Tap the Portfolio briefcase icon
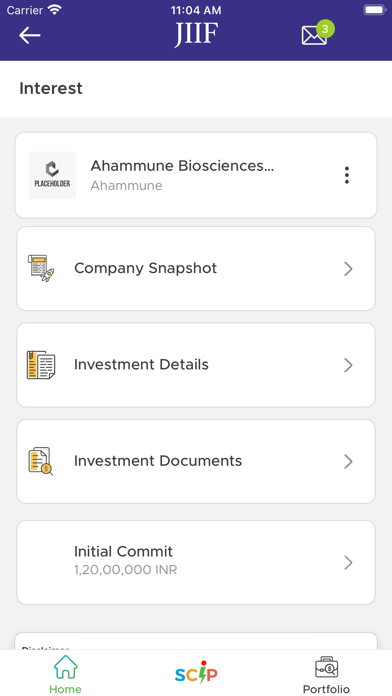Image resolution: width=392 pixels, height=696 pixels. coord(326,667)
